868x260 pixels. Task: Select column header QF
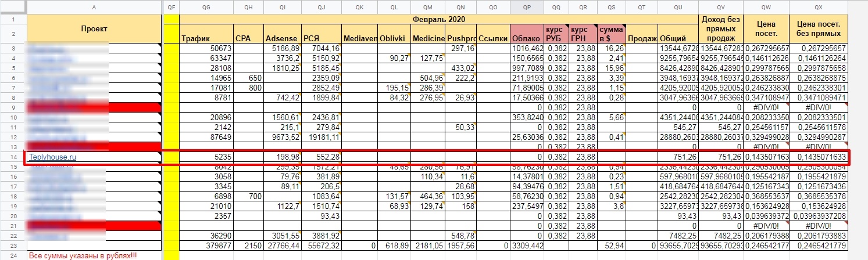coord(170,8)
